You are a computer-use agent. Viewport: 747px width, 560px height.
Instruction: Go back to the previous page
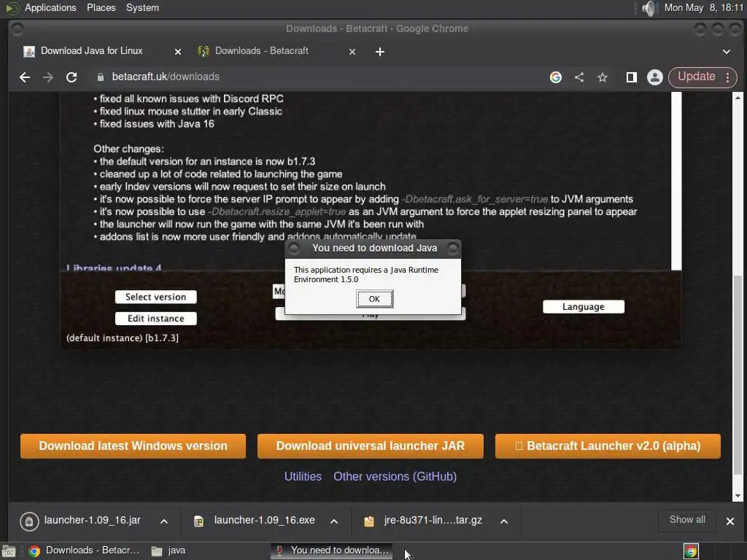25,77
